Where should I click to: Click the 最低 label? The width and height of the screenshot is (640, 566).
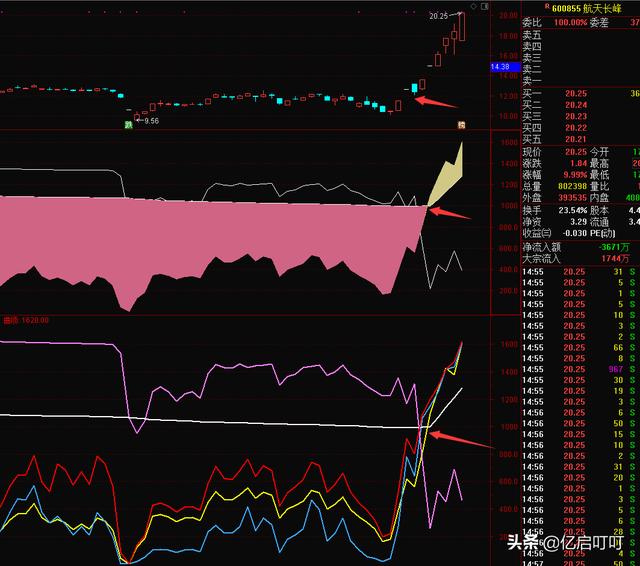599,175
